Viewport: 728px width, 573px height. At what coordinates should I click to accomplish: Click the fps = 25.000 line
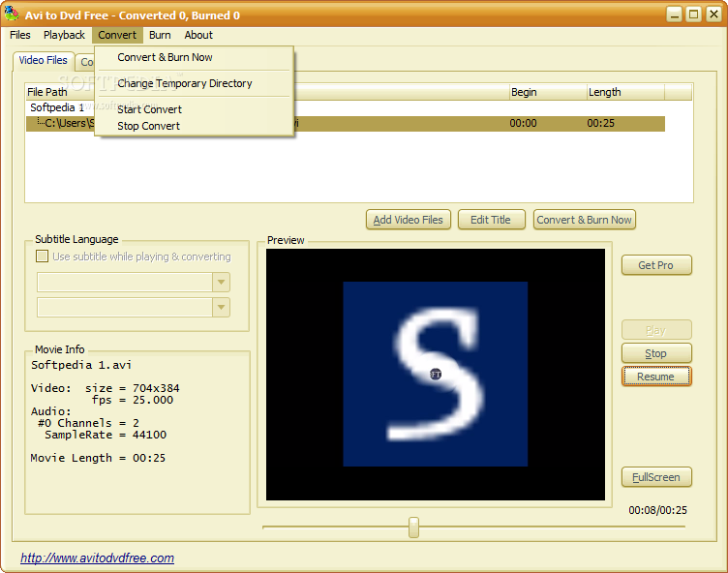coord(133,400)
